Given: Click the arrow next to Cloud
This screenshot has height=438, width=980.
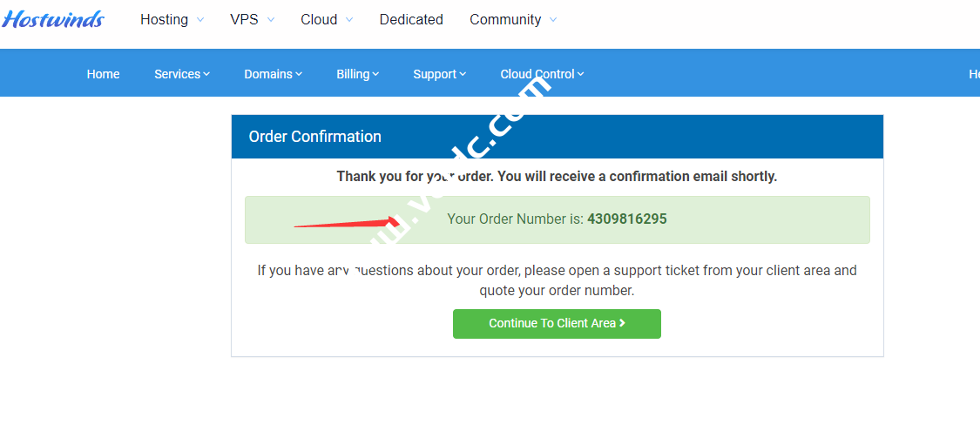Looking at the screenshot, I should (x=349, y=20).
